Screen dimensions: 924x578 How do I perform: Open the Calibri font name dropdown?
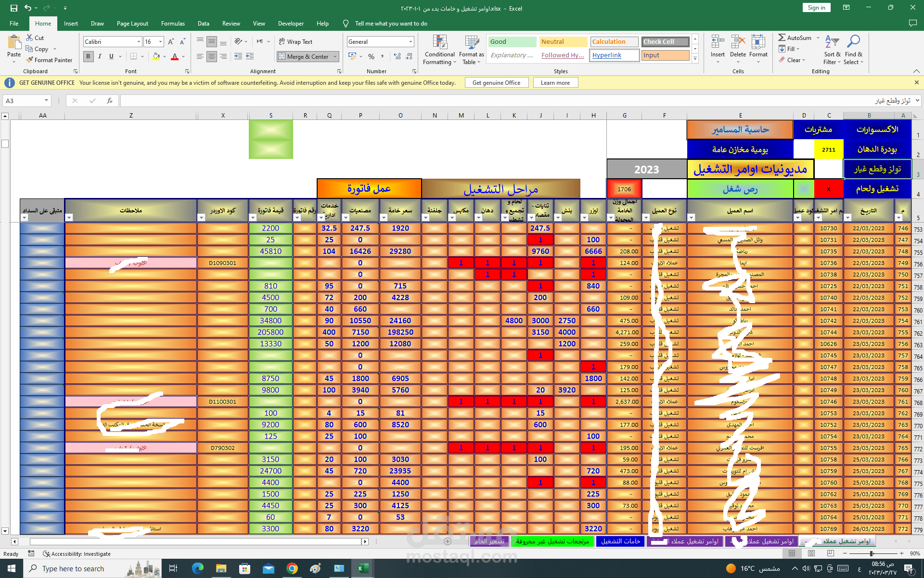pyautogui.click(x=139, y=42)
